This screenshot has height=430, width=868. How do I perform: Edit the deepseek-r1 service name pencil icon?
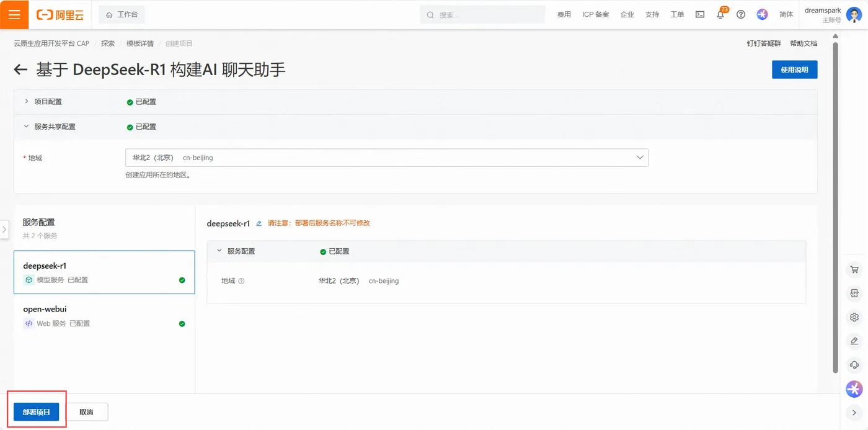click(259, 223)
